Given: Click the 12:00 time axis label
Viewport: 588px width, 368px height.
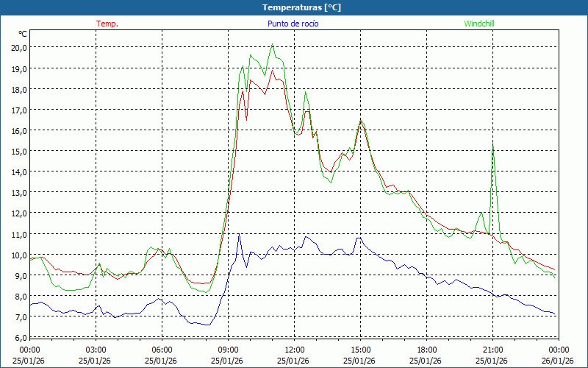Looking at the screenshot, I should coord(295,350).
